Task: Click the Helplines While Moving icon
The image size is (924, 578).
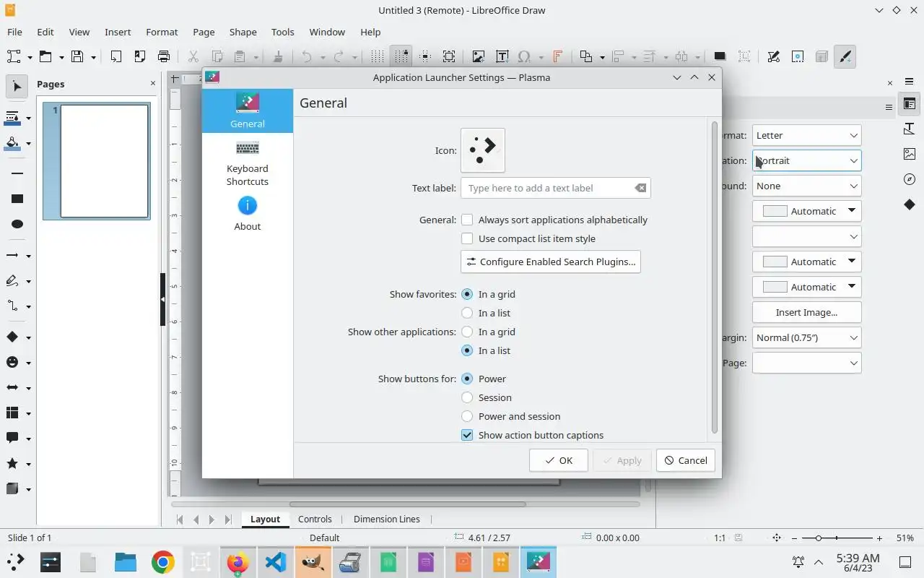Action: click(425, 56)
